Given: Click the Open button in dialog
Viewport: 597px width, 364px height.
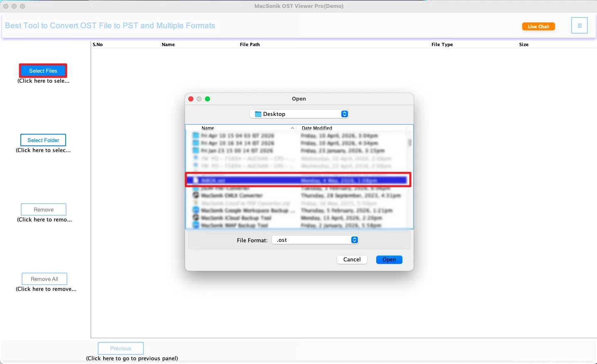Looking at the screenshot, I should point(389,260).
